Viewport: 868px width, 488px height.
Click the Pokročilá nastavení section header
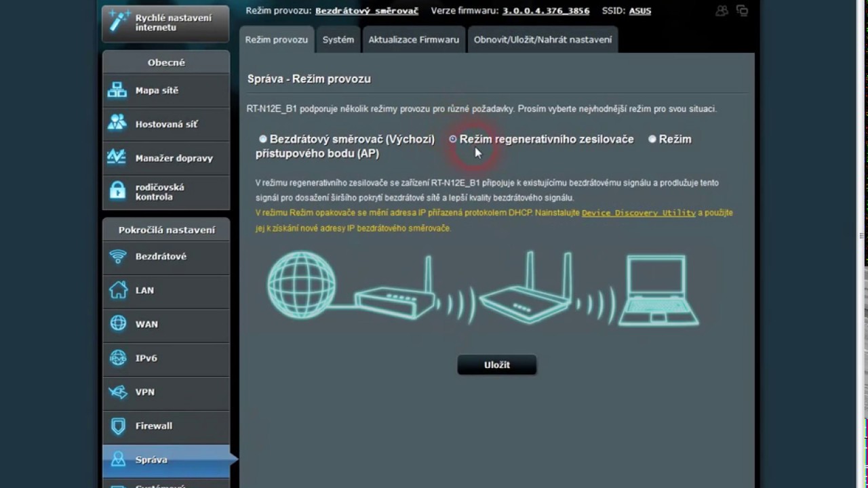167,230
